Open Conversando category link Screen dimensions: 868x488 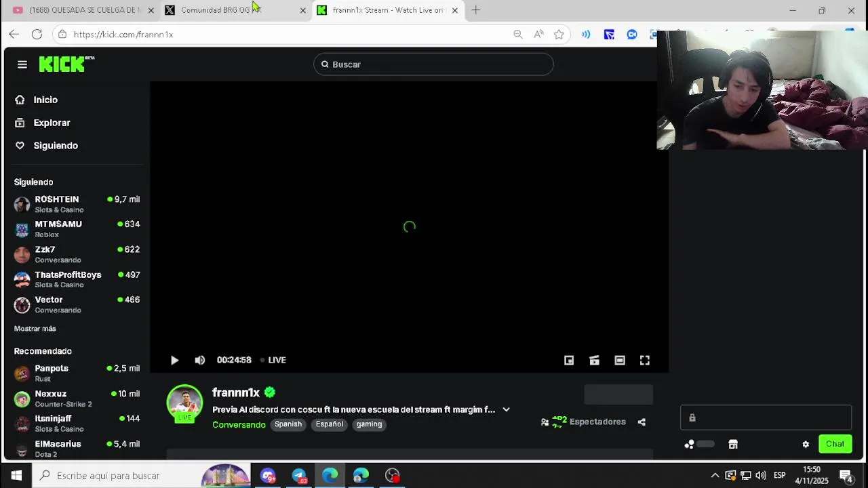pos(239,425)
